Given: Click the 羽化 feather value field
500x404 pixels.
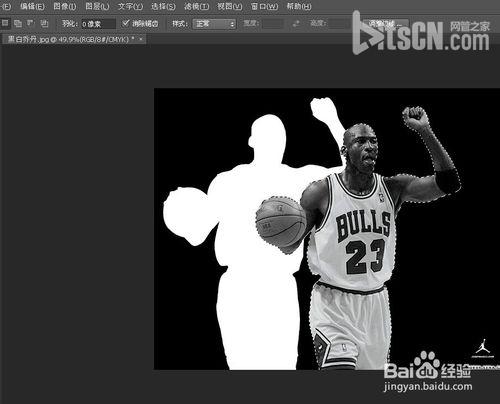Looking at the screenshot, I should pos(98,24).
